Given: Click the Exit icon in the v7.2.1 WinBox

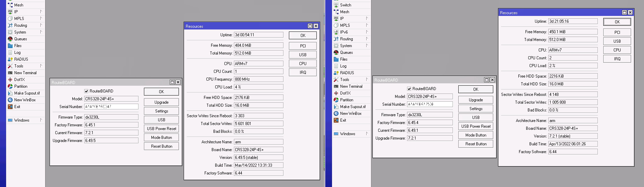Looking at the screenshot, I should coord(336,120).
